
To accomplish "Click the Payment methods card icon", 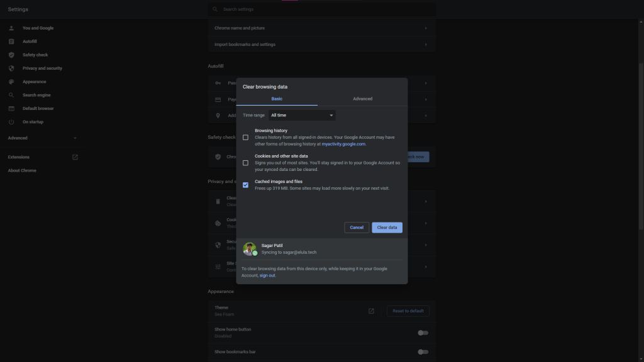I will click(218, 99).
